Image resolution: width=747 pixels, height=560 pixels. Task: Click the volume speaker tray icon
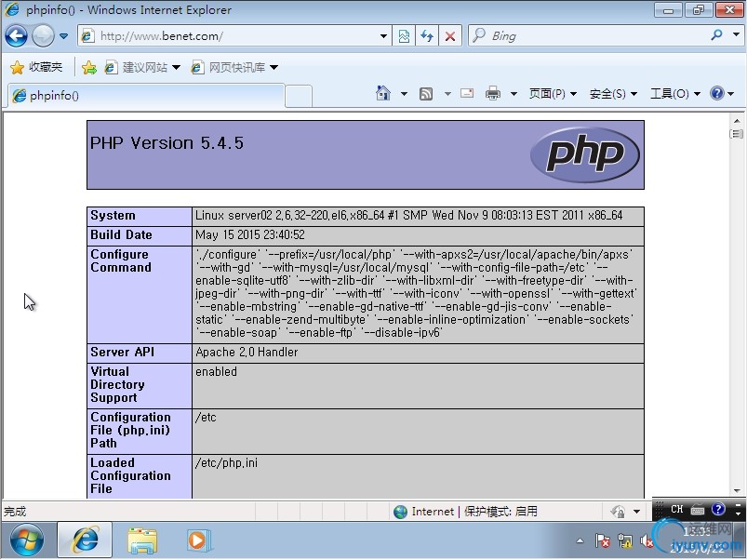(646, 540)
